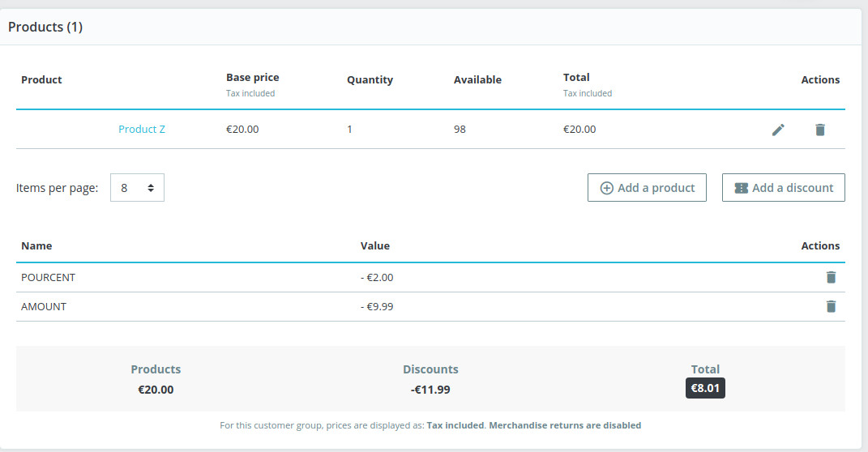Screen dimensions: 868x452
Task: Click the ticket icon on Add a discount
Action: click(741, 188)
